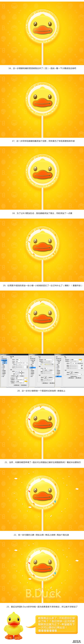Click 复位为默认值 button in the Drop Shadow dialog
This screenshot has height=644, width=84.
(78, 378)
